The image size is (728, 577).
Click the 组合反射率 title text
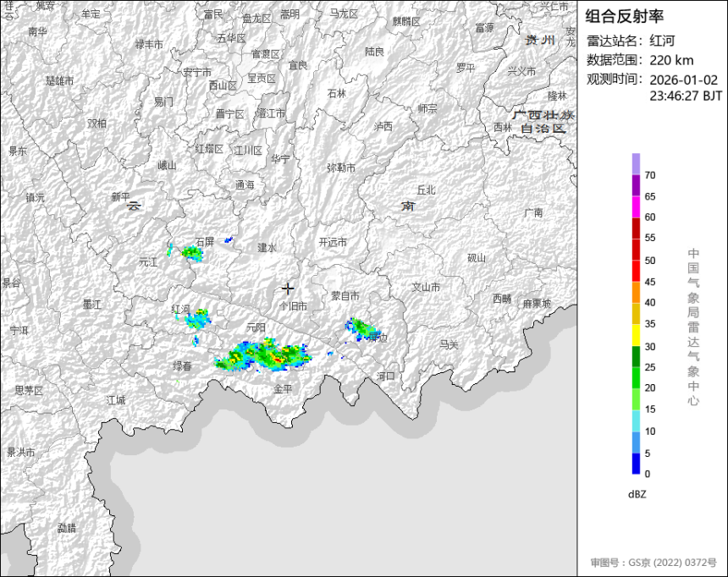(624, 16)
